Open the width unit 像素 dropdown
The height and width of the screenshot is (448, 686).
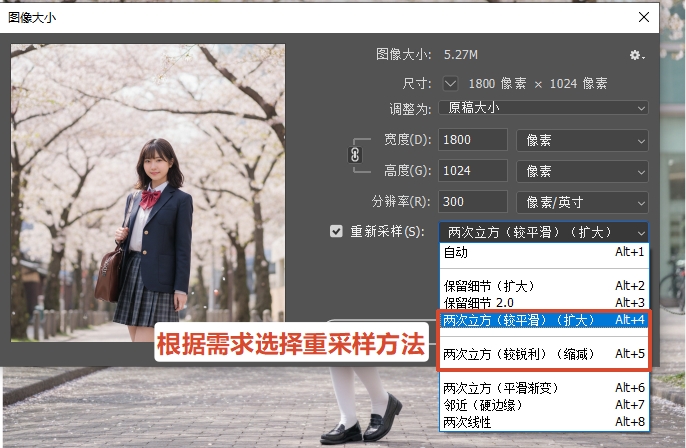point(582,140)
